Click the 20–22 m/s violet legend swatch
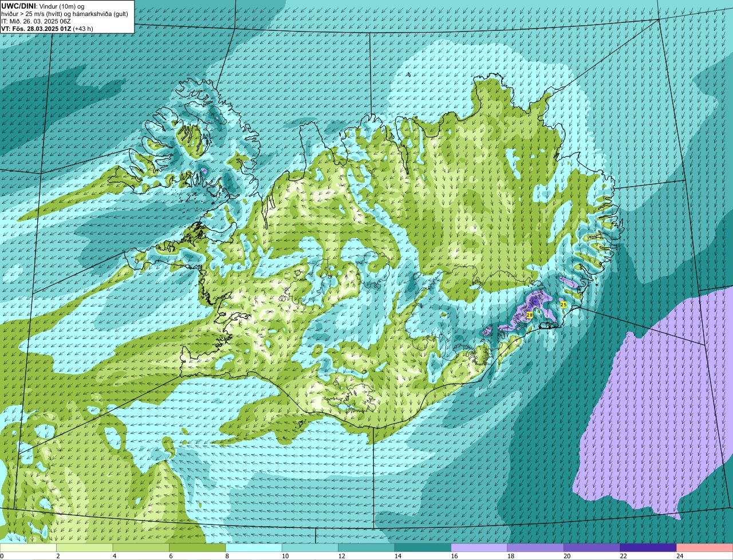Image resolution: width=733 pixels, height=560 pixels. [x=592, y=547]
